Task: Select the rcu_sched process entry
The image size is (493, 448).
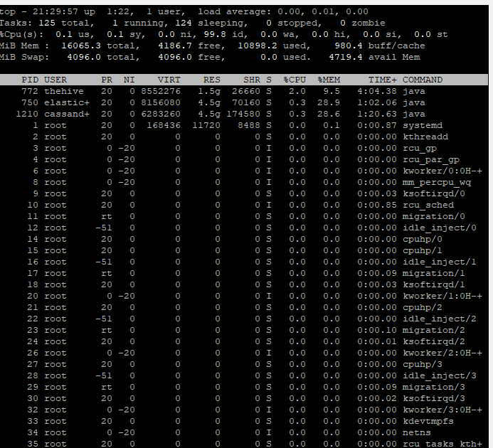Action: pos(428,205)
